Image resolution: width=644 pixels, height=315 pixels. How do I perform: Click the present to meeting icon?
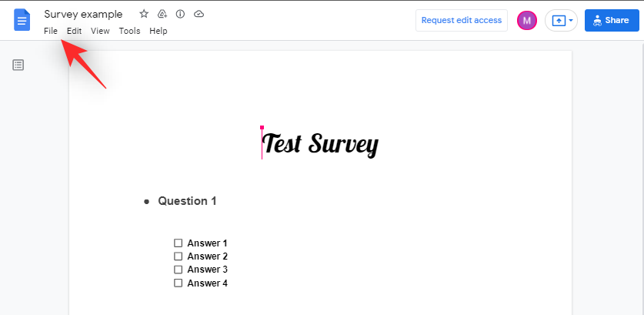(559, 21)
